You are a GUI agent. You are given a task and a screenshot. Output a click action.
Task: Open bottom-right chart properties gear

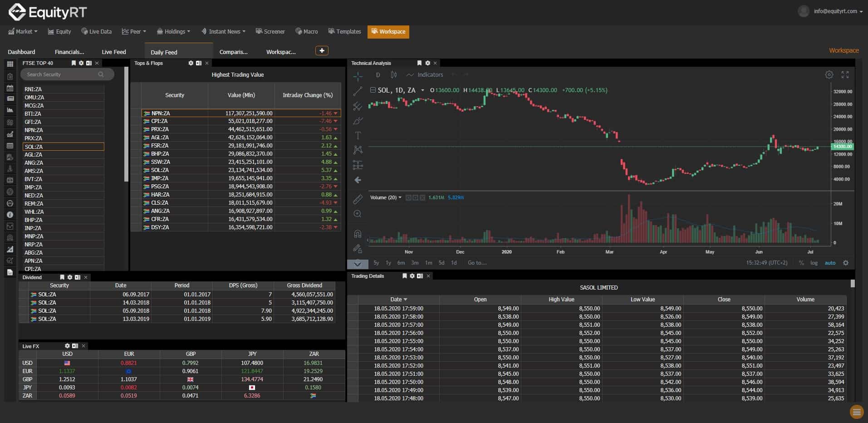click(x=846, y=263)
